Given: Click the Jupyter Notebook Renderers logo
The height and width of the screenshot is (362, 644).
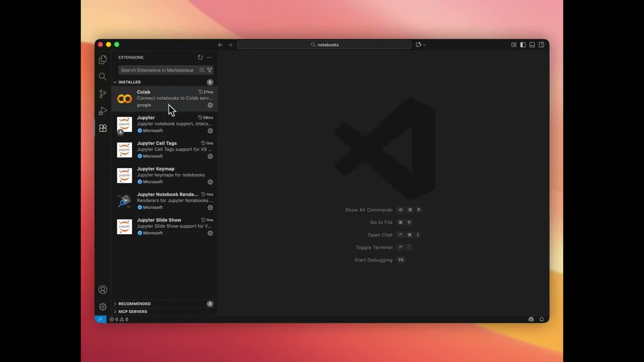Looking at the screenshot, I should (x=124, y=201).
